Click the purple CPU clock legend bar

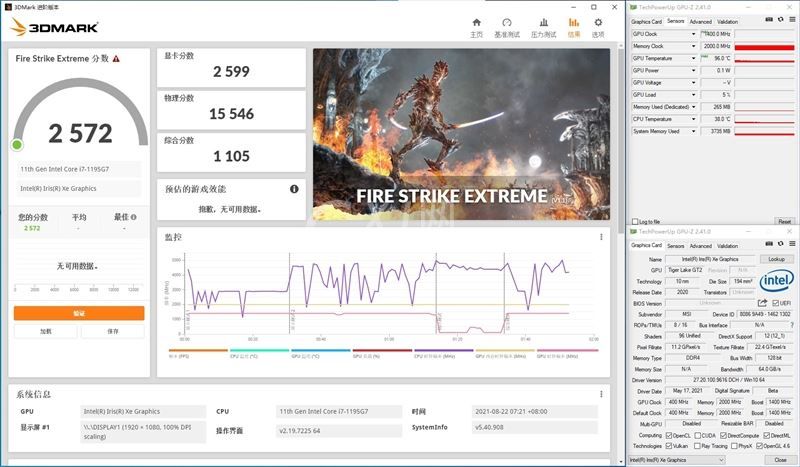click(x=444, y=351)
